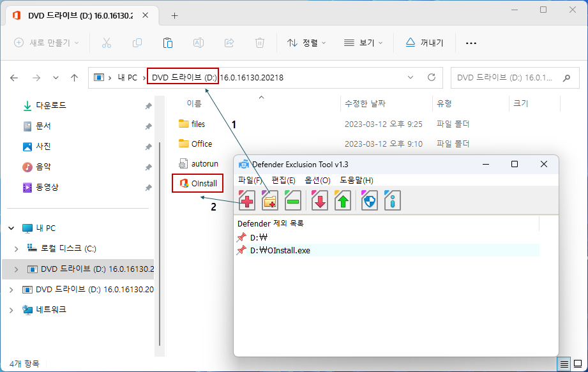The height and width of the screenshot is (372, 588).
Task: Click the Delete trash icon in Explorer
Action: (259, 43)
